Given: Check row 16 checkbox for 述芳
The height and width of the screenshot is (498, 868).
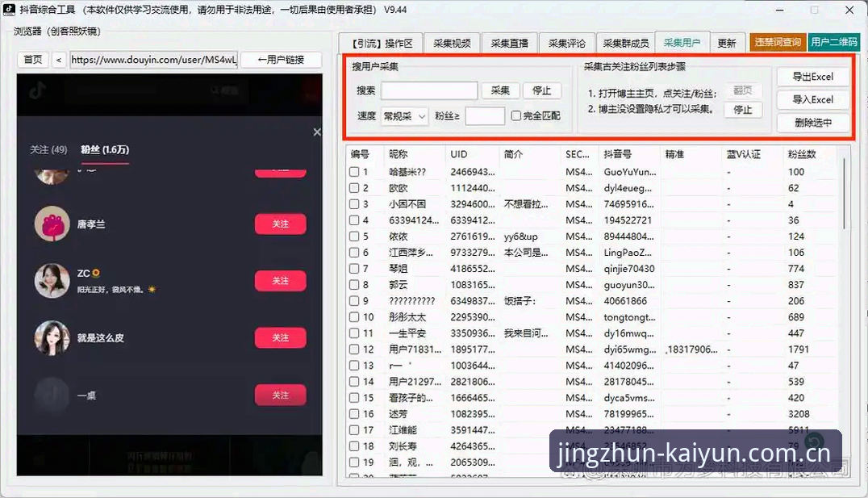Looking at the screenshot, I should click(x=354, y=414).
